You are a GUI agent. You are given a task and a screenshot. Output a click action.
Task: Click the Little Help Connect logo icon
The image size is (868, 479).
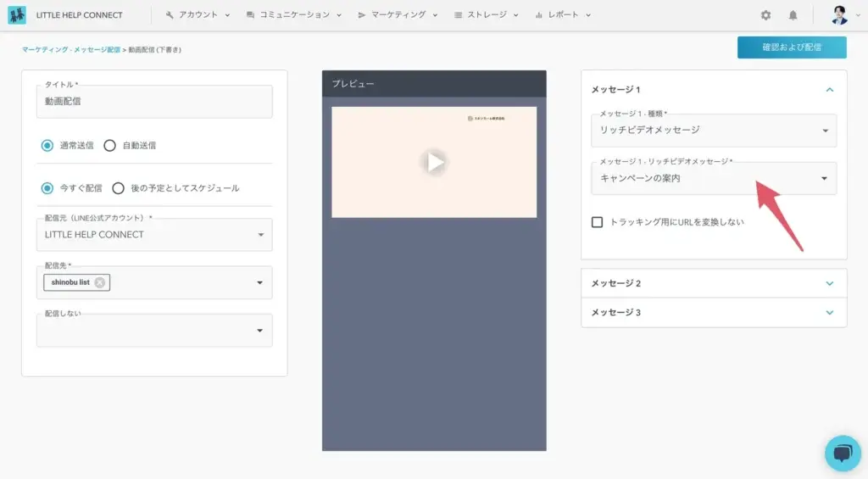[17, 15]
